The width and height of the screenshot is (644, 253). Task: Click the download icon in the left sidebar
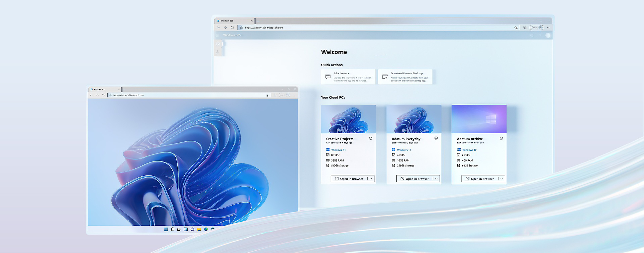click(x=218, y=52)
